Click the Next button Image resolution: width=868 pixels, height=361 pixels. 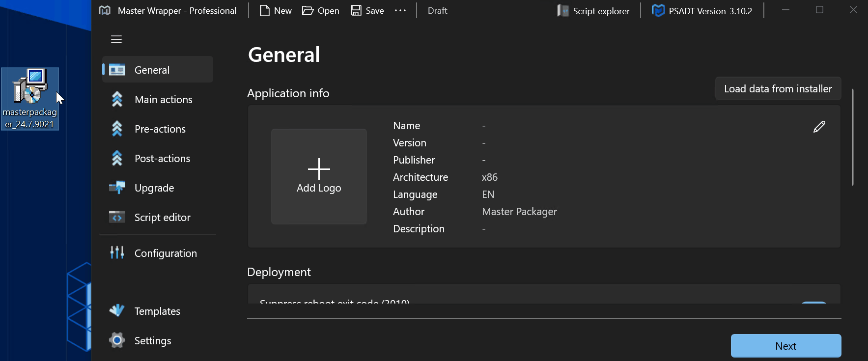(786, 346)
